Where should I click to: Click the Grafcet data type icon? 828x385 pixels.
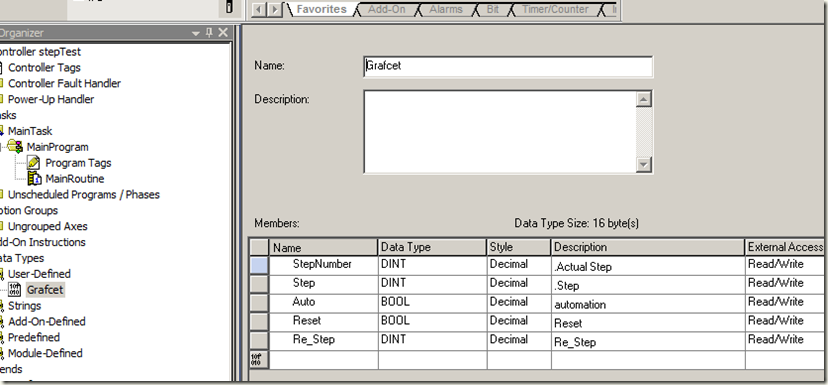pos(16,289)
